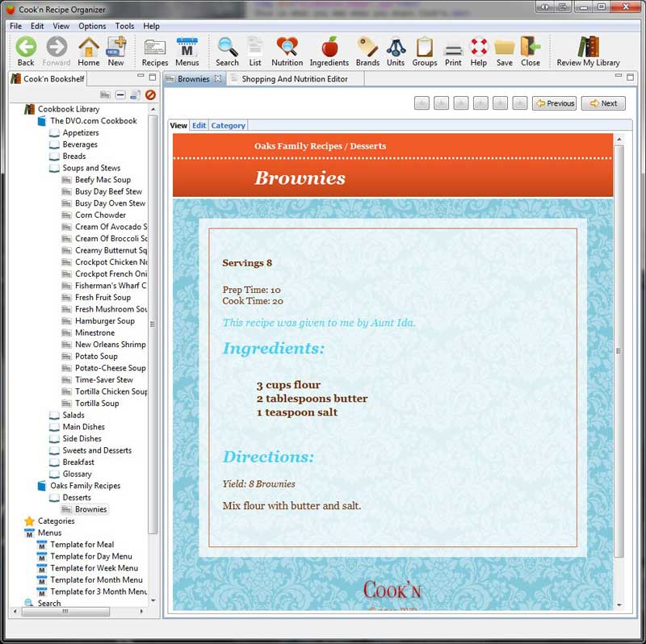Viewport: 646px width, 644px height.
Task: Click the recipe view scroll-down arrow
Action: (619, 605)
